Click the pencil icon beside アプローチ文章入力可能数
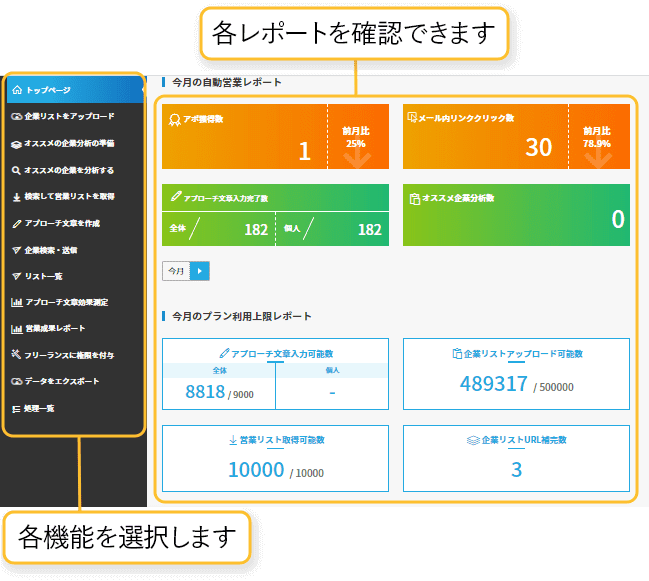This screenshot has width=649, height=581. click(x=224, y=353)
